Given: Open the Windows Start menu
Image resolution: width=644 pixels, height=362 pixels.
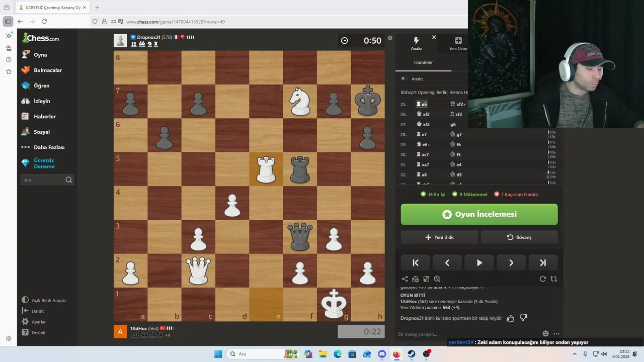Looking at the screenshot, I should [x=218, y=354].
